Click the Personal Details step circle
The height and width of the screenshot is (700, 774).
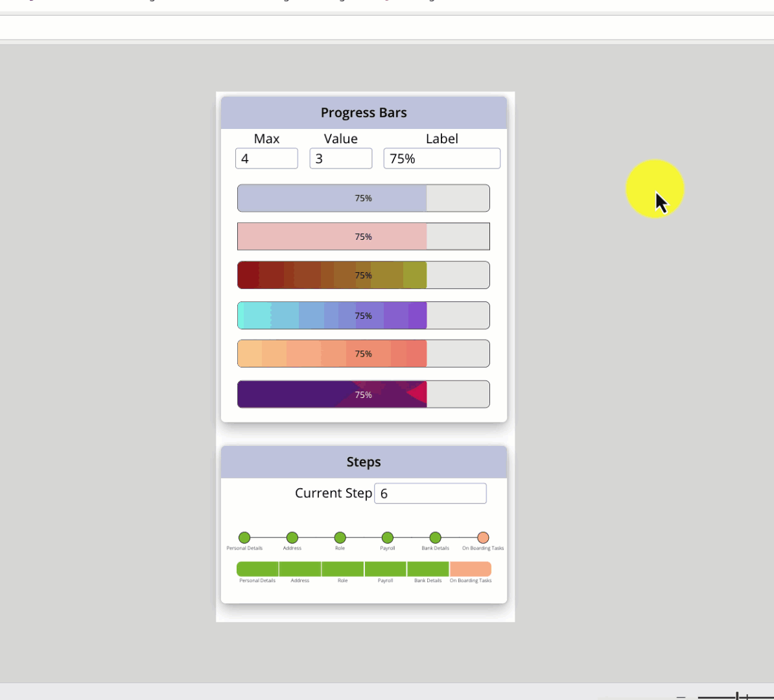244,537
